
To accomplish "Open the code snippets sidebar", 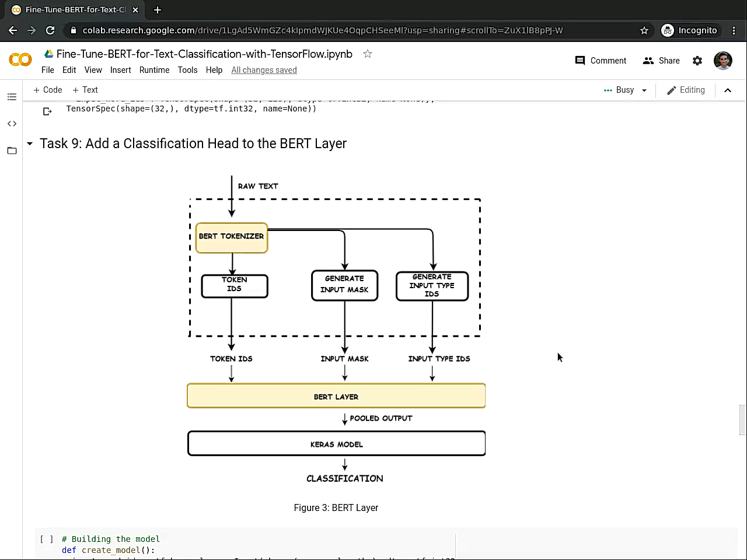I will [12, 124].
